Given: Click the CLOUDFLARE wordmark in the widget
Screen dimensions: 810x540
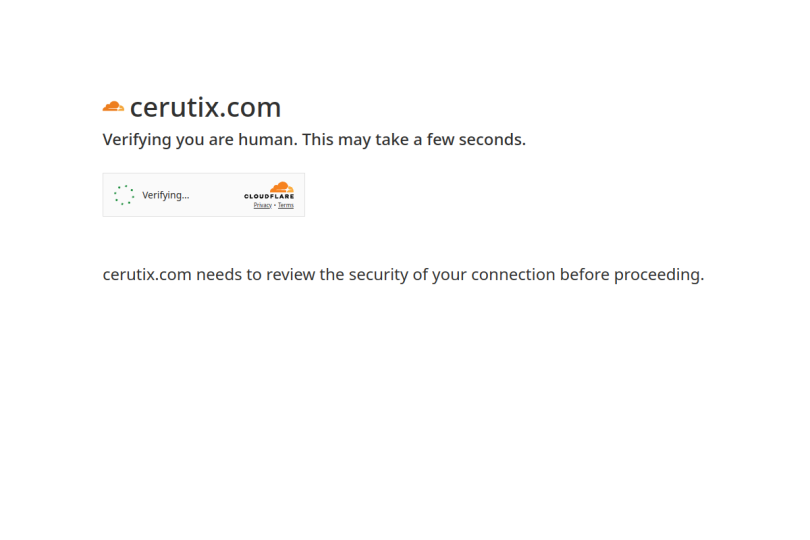Looking at the screenshot, I should (269, 196).
